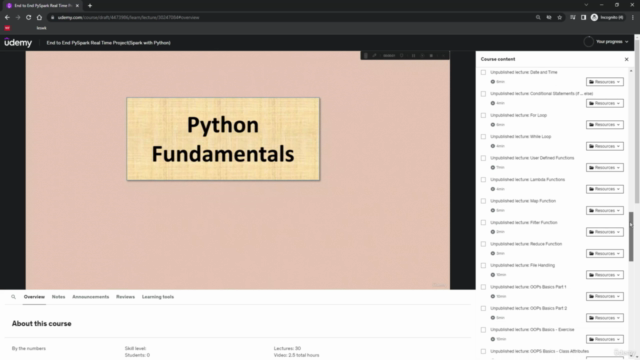The image size is (640, 360).
Task: Click the zoom magnifier icon in address bar
Action: pos(538,18)
